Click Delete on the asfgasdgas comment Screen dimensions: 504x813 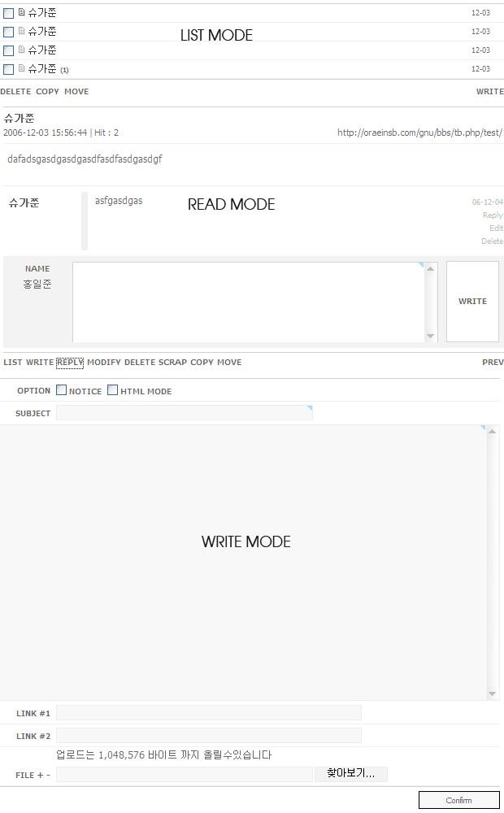pos(492,241)
